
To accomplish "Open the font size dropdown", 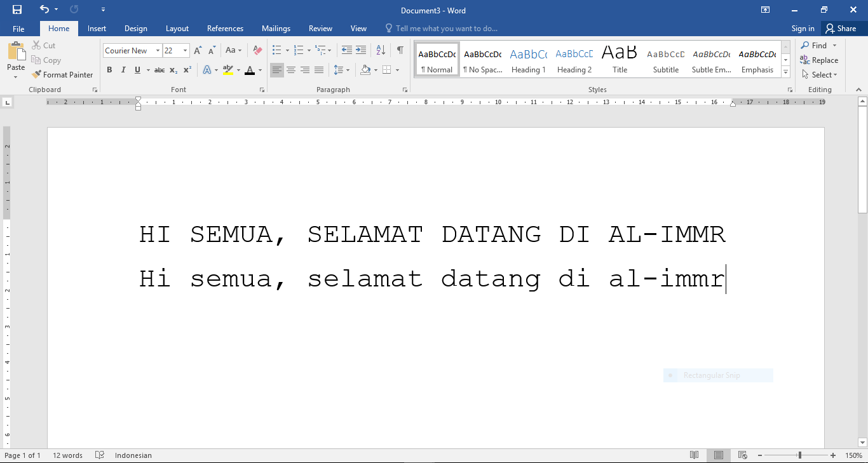I will click(x=184, y=50).
